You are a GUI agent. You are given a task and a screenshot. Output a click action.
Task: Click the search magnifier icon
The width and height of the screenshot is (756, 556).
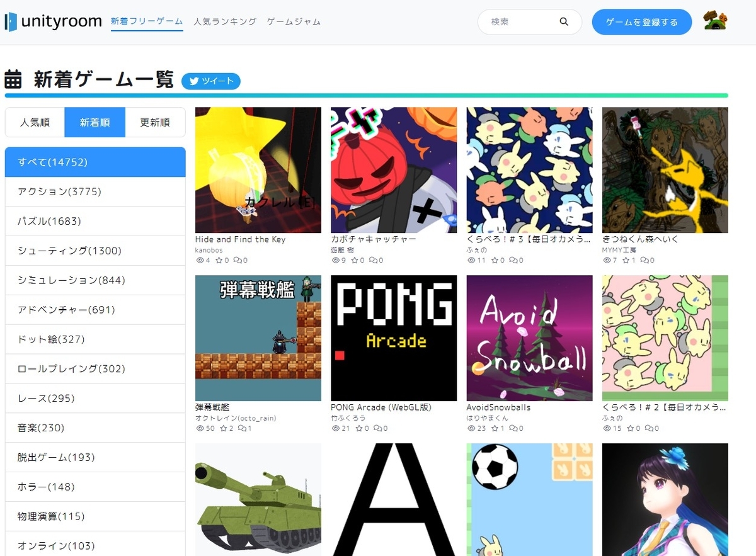(x=564, y=21)
